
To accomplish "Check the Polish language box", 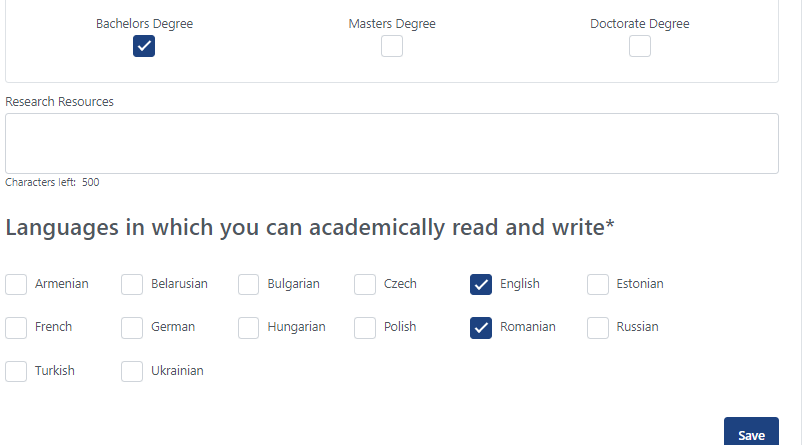I will [x=365, y=328].
